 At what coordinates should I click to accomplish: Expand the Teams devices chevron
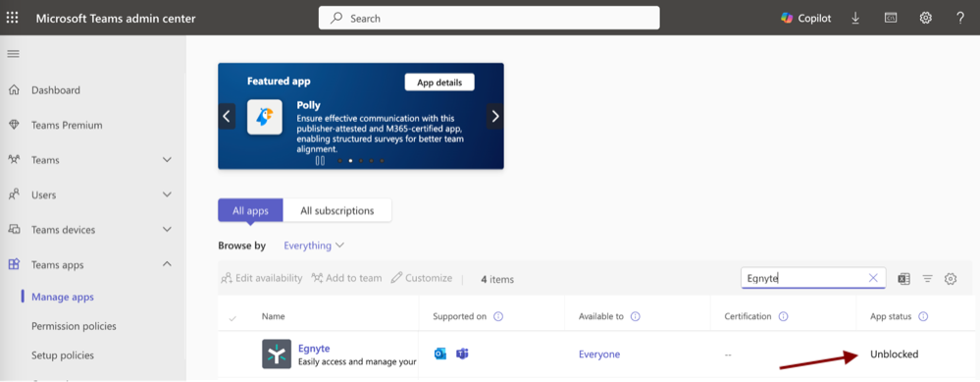[167, 230]
